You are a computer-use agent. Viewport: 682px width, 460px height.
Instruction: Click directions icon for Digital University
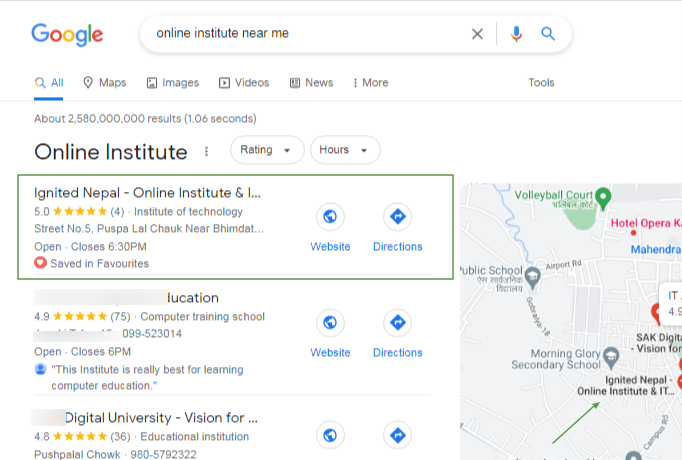coord(398,435)
